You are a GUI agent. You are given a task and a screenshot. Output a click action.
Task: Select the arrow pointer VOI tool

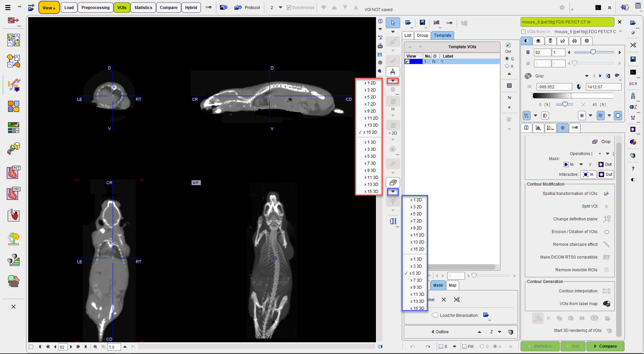pos(393,23)
